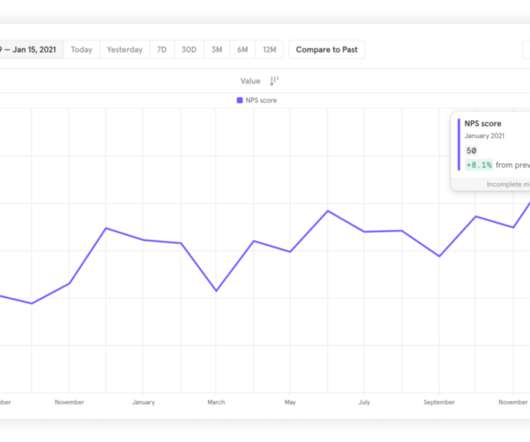Open the Value axis label menu
Image resolution: width=530 pixels, height=442 pixels.
250,81
